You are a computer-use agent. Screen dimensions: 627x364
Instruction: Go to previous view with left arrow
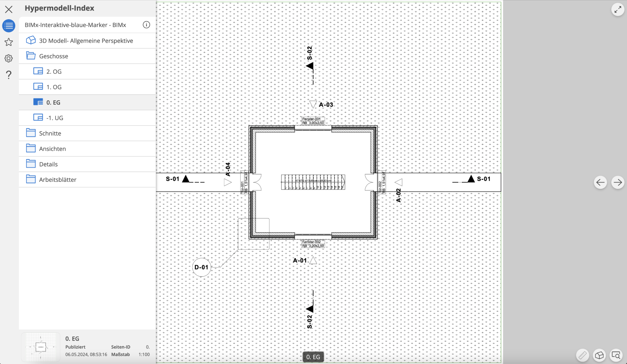point(600,182)
